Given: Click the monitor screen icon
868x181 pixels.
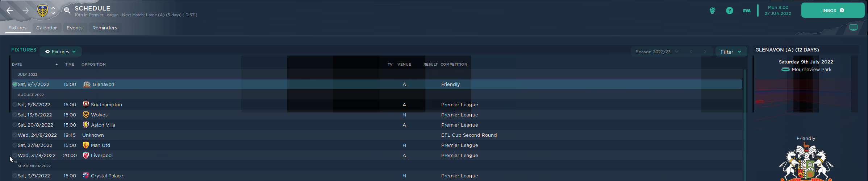Looking at the screenshot, I should point(853,28).
